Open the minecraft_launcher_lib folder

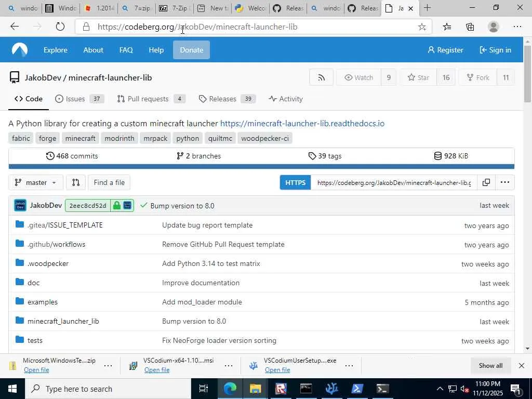(x=63, y=321)
